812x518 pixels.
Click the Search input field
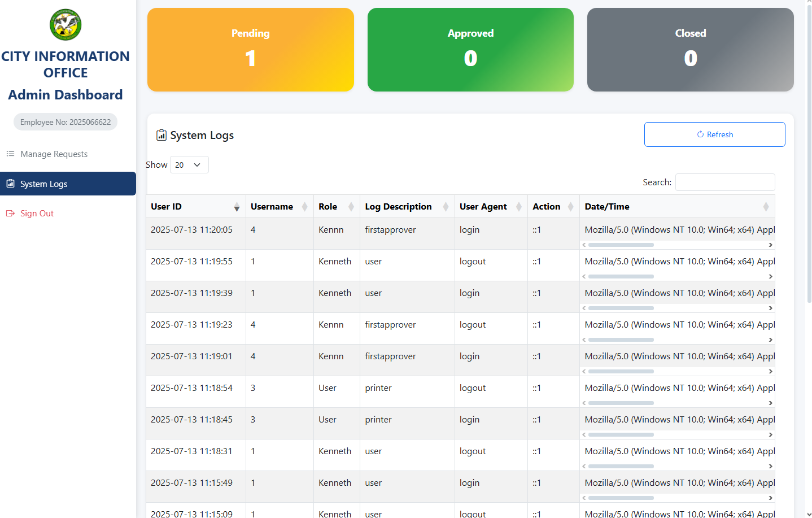[725, 182]
